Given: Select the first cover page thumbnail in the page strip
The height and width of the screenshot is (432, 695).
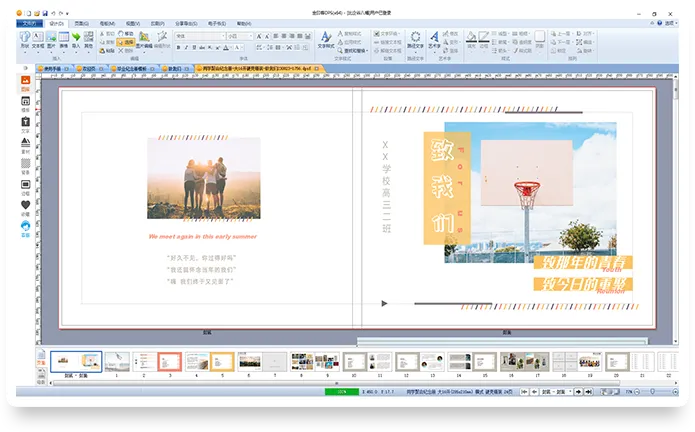Looking at the screenshot, I should click(x=76, y=361).
